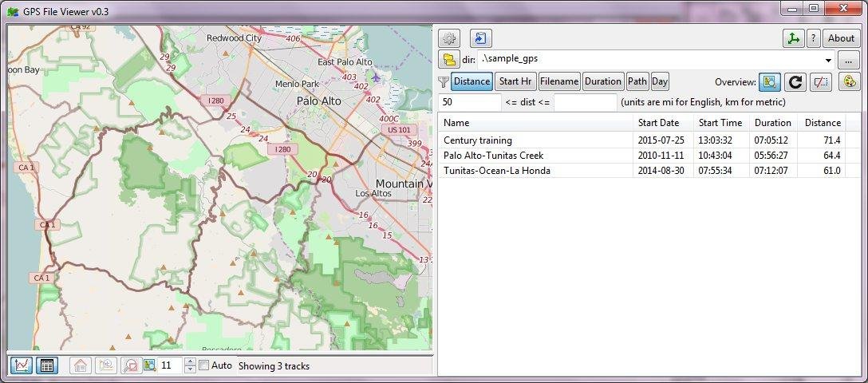Sort by the Start Time column header

click(x=720, y=123)
